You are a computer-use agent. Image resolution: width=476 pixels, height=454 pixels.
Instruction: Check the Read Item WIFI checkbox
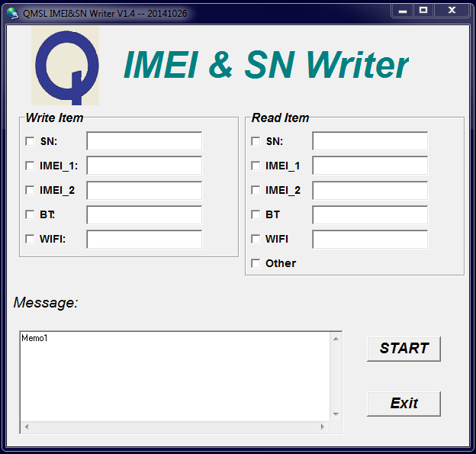[x=256, y=239]
